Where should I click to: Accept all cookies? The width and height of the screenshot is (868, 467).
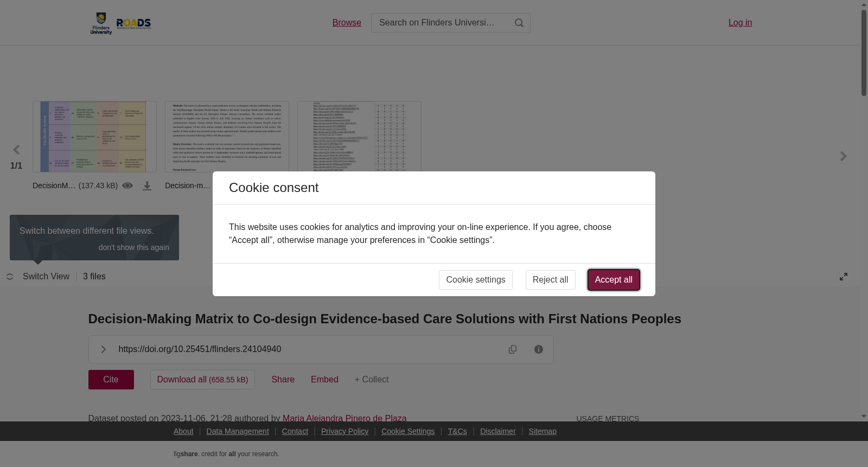[x=614, y=280]
